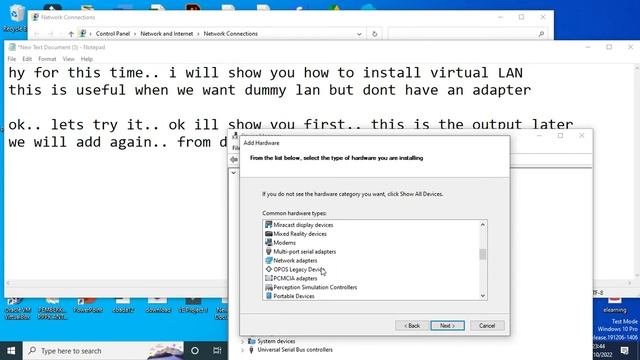Click the OPOS Legacy Device icon
640x360 pixels.
tap(269, 269)
